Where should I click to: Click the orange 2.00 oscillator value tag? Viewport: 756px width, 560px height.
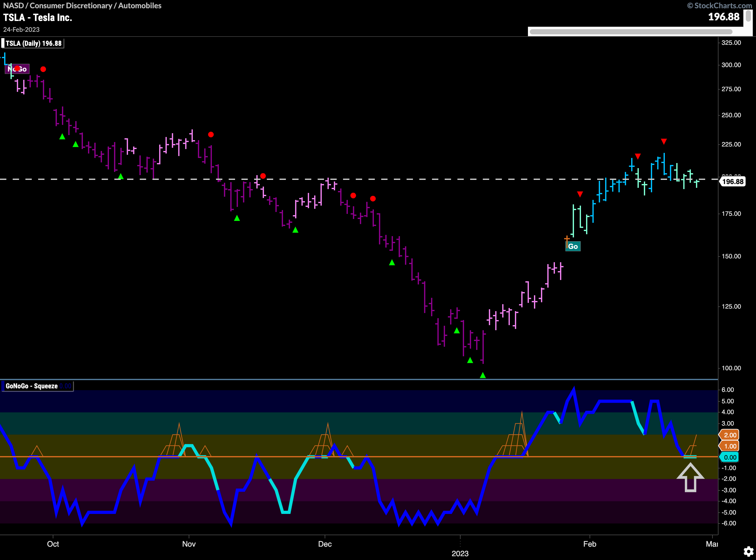click(x=730, y=435)
